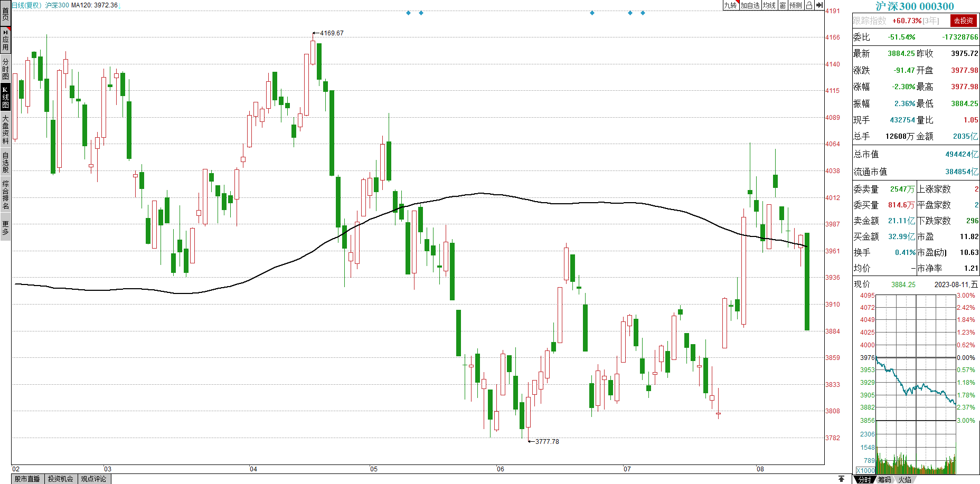Toggle 预测 forecast display
The height and width of the screenshot is (484, 980).
[x=796, y=5]
